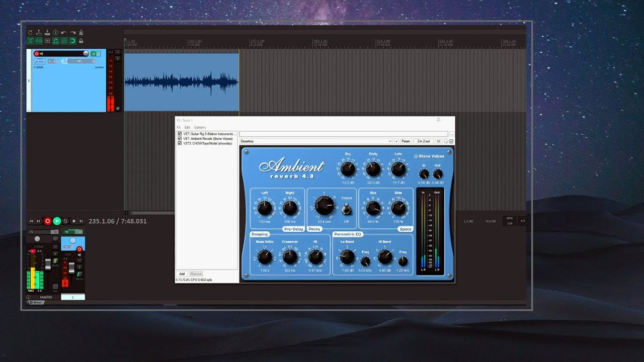The width and height of the screenshot is (644, 362).
Task: Click the '2 in 2 out' pin routing button
Action: click(423, 141)
